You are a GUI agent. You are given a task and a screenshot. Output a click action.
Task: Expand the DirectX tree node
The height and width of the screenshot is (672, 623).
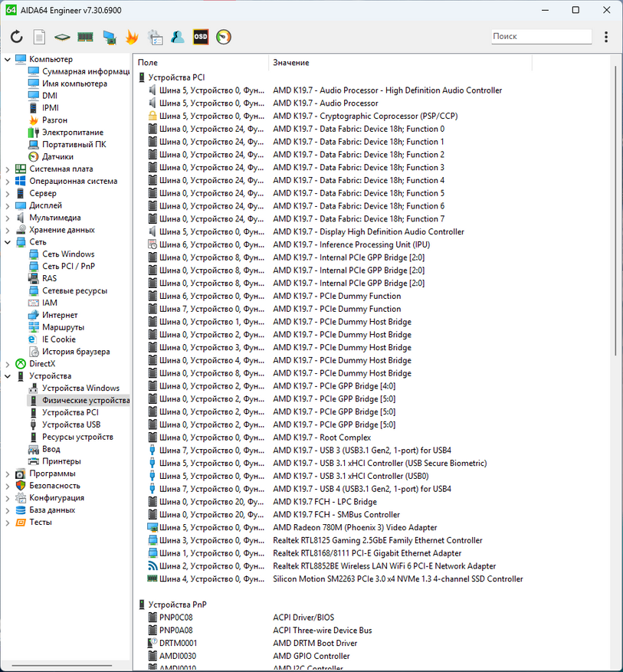pos(8,364)
